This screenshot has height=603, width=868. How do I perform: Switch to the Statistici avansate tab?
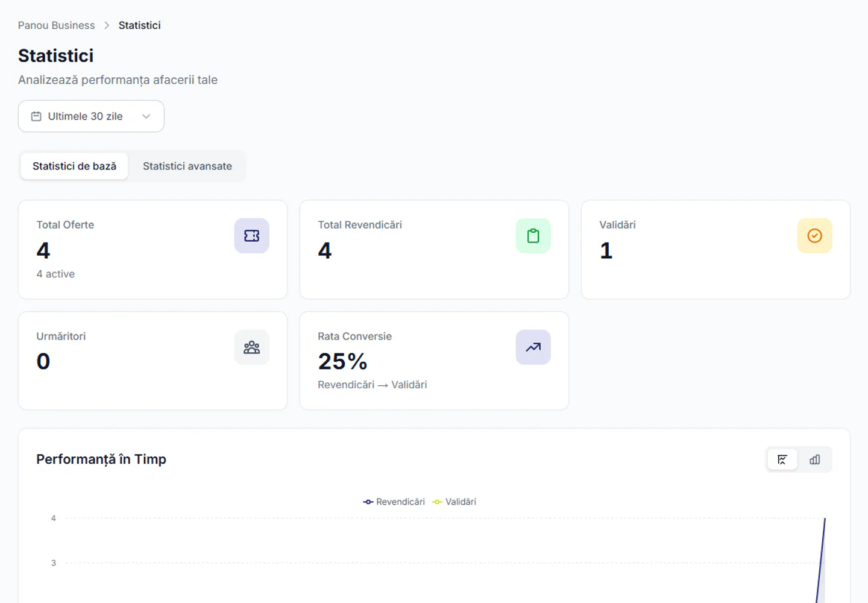(x=187, y=166)
